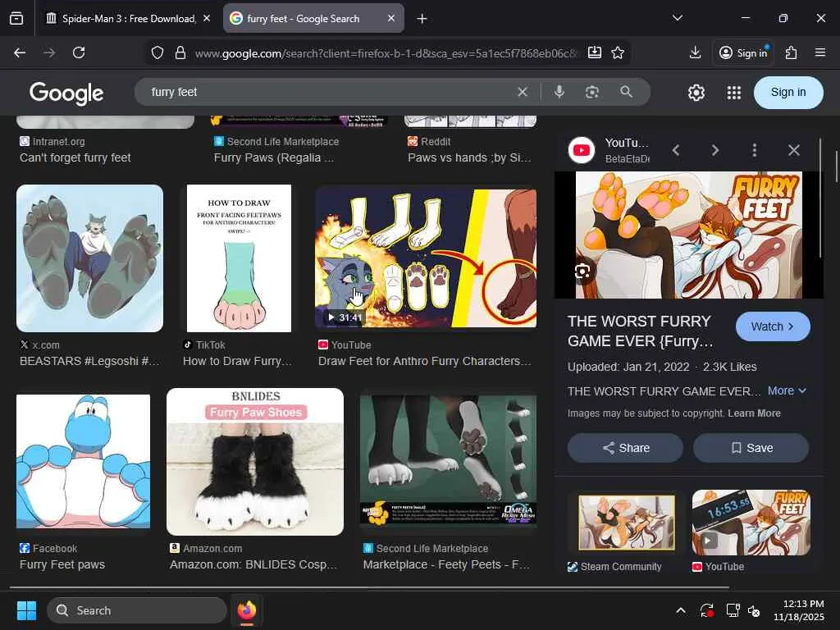Open the BEASTARS Legoshi x.com thumbnail
This screenshot has height=630, width=840.
pyautogui.click(x=89, y=258)
